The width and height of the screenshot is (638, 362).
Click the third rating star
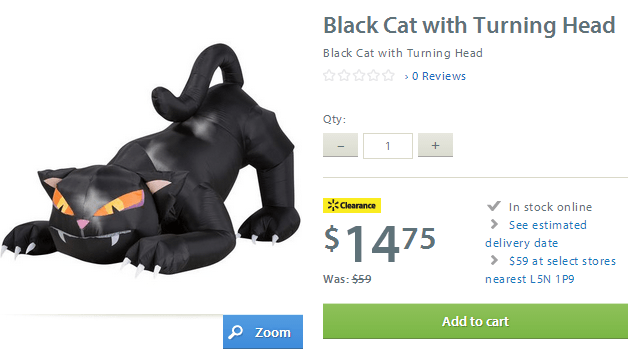pos(359,76)
